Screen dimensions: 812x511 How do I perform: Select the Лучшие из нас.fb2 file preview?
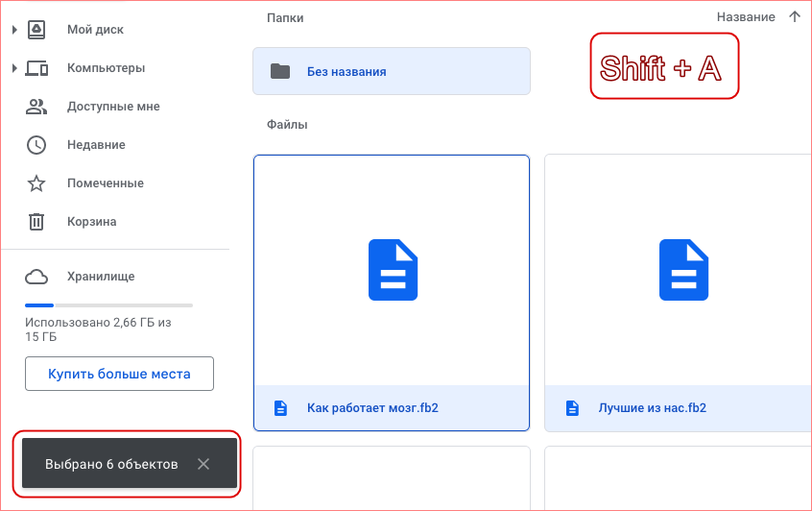tap(679, 271)
